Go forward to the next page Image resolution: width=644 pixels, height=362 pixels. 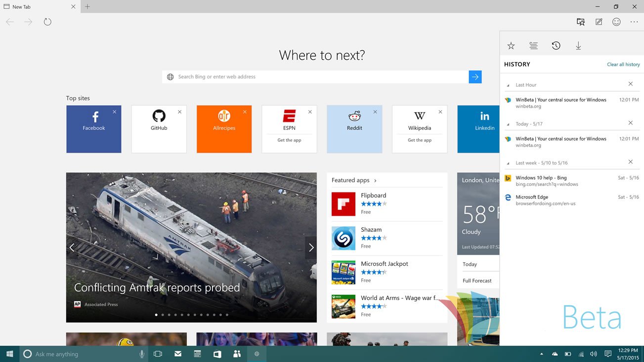(29, 22)
